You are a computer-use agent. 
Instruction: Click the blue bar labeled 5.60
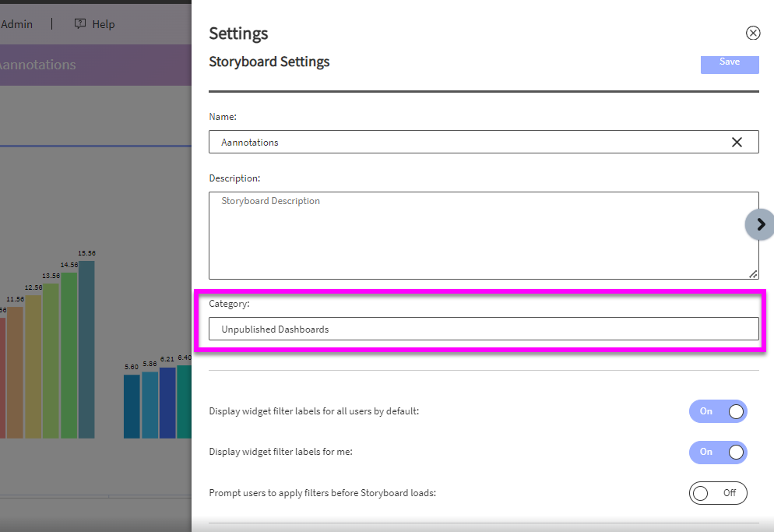(x=132, y=406)
